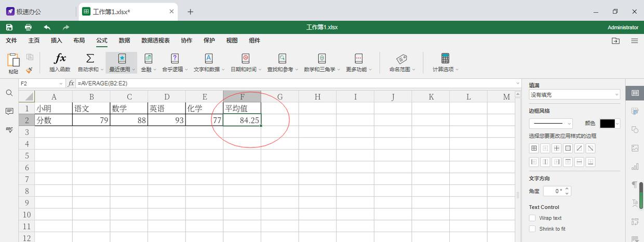The height and width of the screenshot is (242, 644).
Task: Click the Administrator account label
Action: 623,27
